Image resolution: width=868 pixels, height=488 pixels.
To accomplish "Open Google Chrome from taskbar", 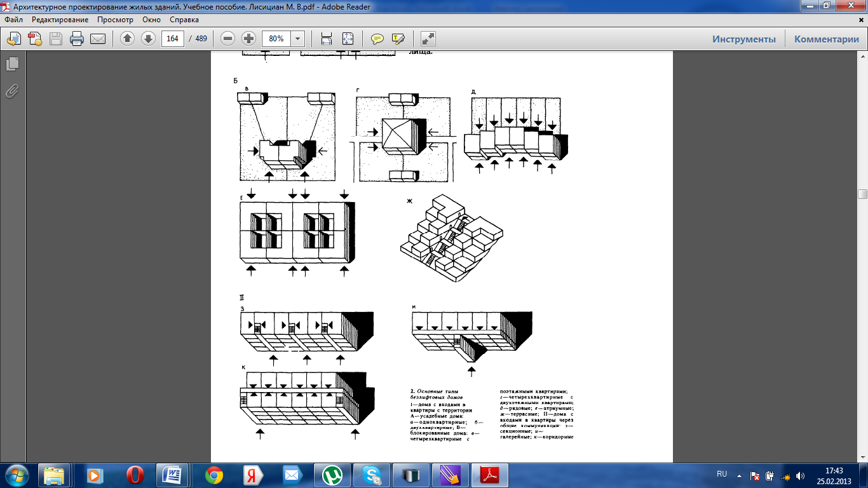I will 213,475.
